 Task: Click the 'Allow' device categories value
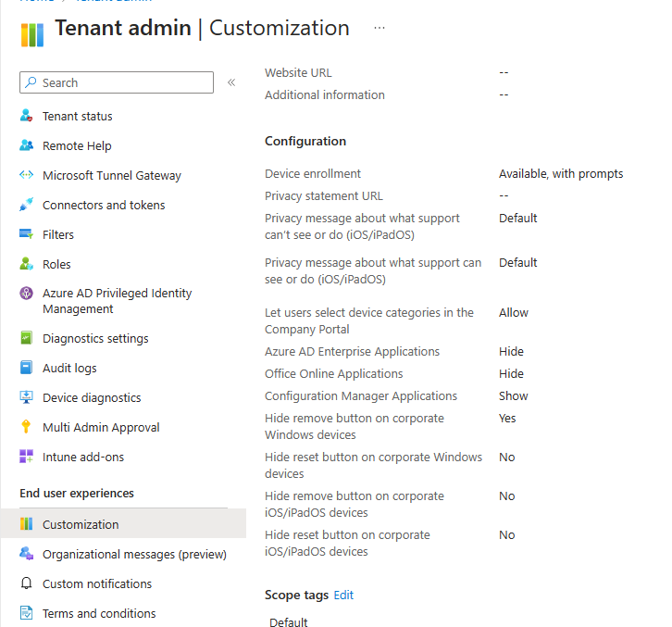pos(514,313)
